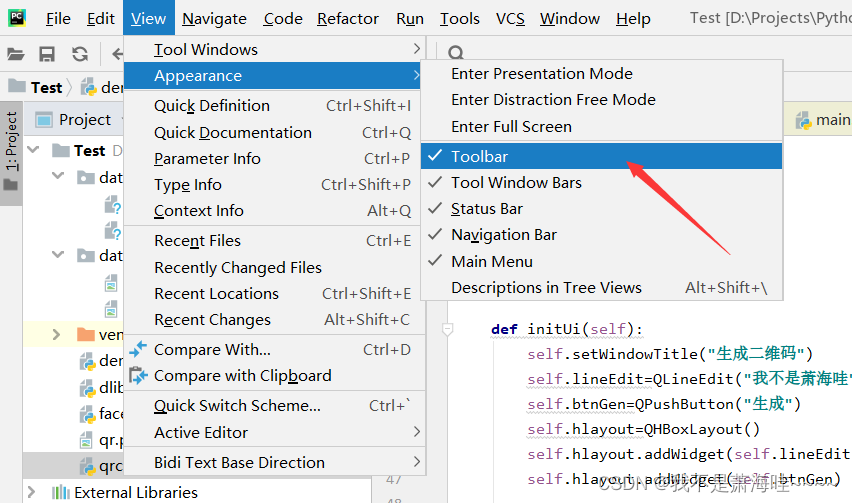Collapse the second dat folder arrow
Screen dimensions: 852x503
(x=58, y=254)
